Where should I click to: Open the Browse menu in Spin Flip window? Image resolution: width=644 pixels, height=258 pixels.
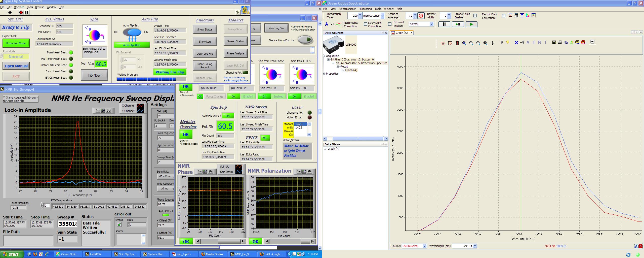tap(39, 7)
